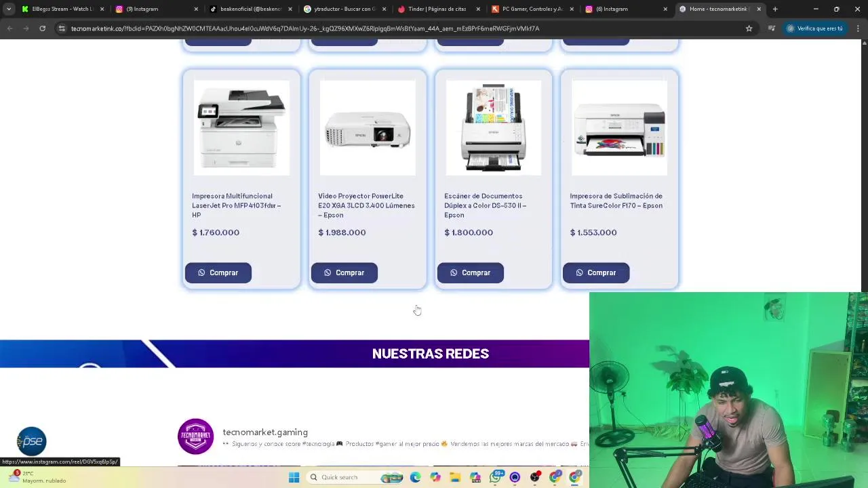The width and height of the screenshot is (868, 488).
Task: Click the PSE payment badge
Action: pyautogui.click(x=31, y=441)
